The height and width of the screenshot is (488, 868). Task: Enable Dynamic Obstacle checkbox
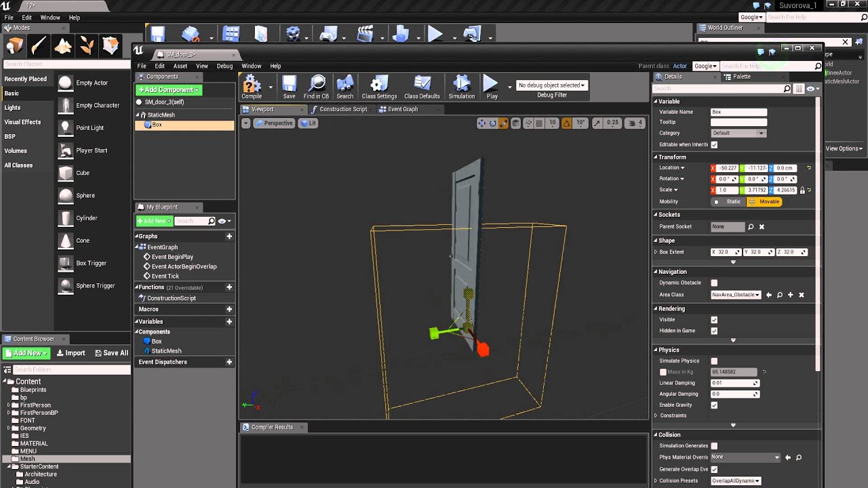(x=714, y=283)
